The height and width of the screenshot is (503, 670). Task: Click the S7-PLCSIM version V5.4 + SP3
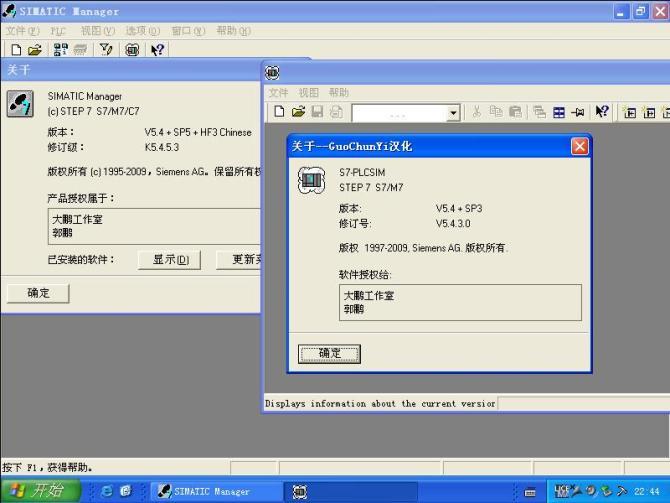(x=459, y=209)
